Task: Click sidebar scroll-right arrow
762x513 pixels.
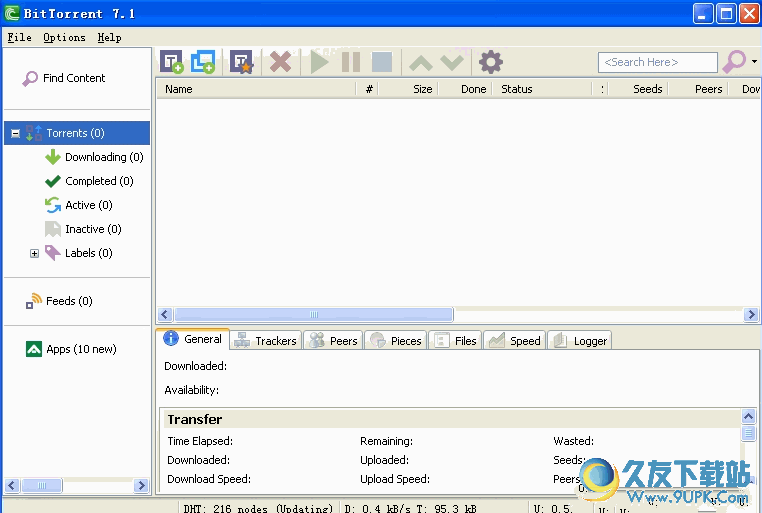Action: [x=141, y=485]
